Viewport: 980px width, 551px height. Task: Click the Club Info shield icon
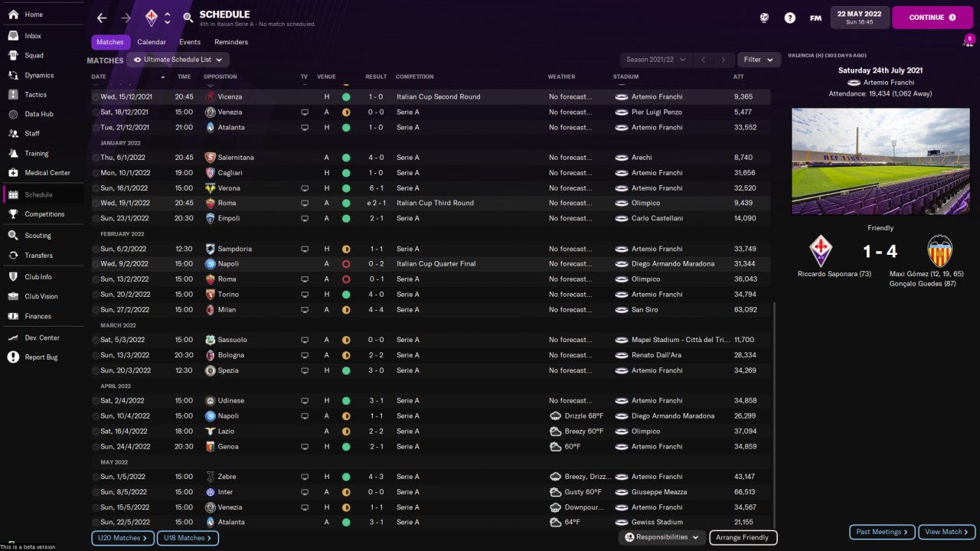13,277
